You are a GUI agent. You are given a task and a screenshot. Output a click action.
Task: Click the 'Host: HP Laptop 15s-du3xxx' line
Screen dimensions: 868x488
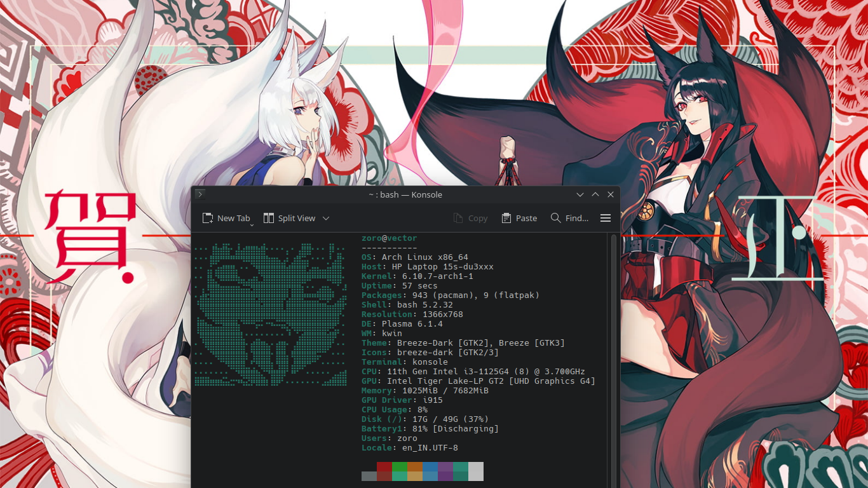tap(428, 267)
